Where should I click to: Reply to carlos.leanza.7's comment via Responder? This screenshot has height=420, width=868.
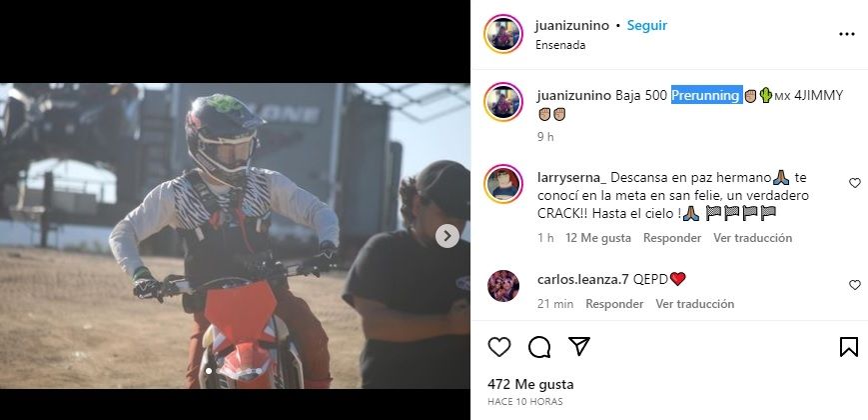(614, 304)
